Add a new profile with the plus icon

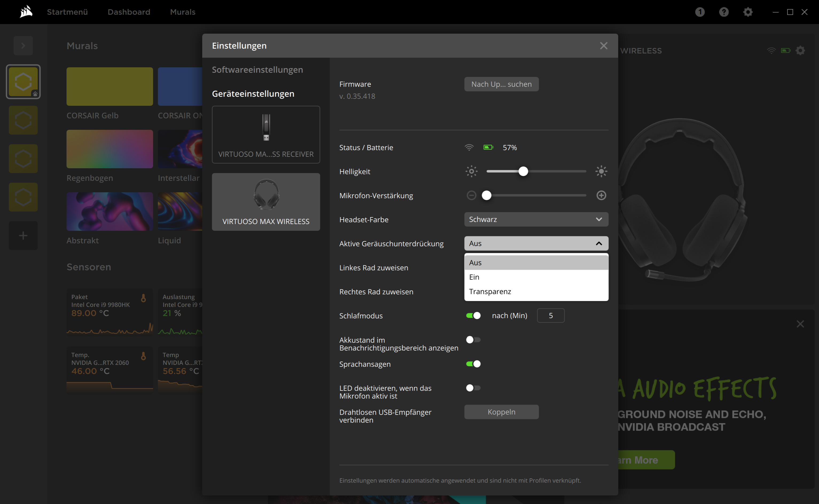click(x=23, y=236)
